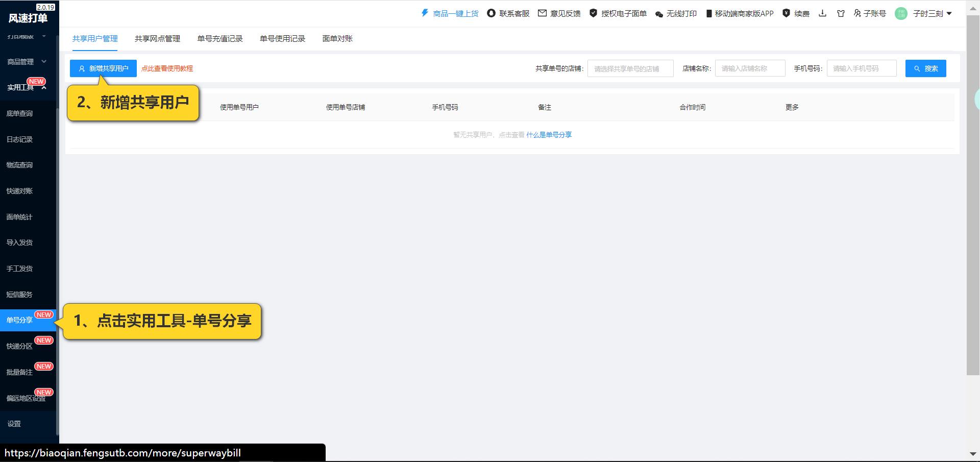The image size is (980, 462).
Task: Click the 请输入手机号码 input field
Action: coord(862,68)
